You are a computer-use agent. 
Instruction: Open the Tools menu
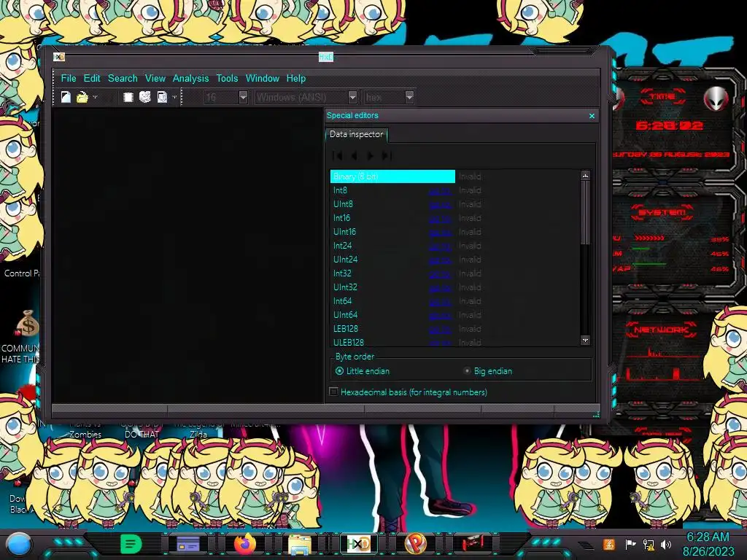tap(227, 78)
